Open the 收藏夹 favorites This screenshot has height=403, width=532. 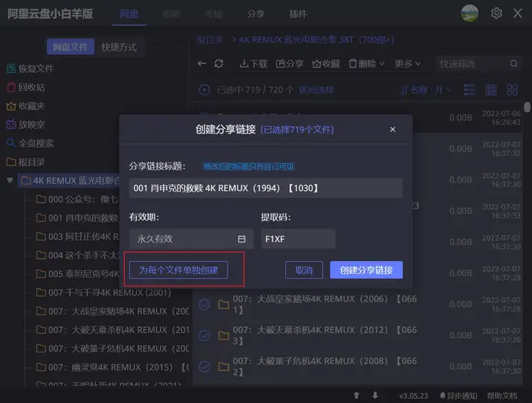point(26,106)
